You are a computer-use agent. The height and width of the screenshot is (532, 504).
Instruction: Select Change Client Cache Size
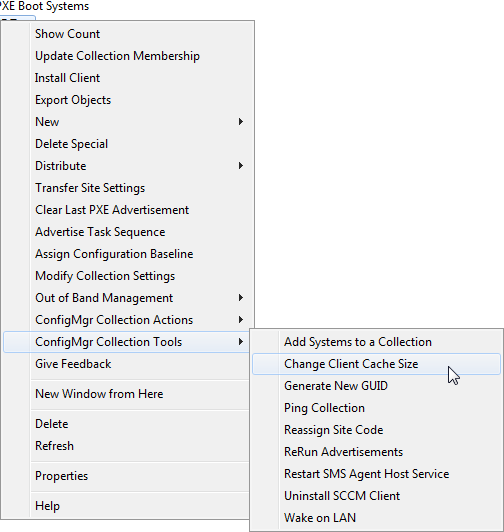(376, 364)
